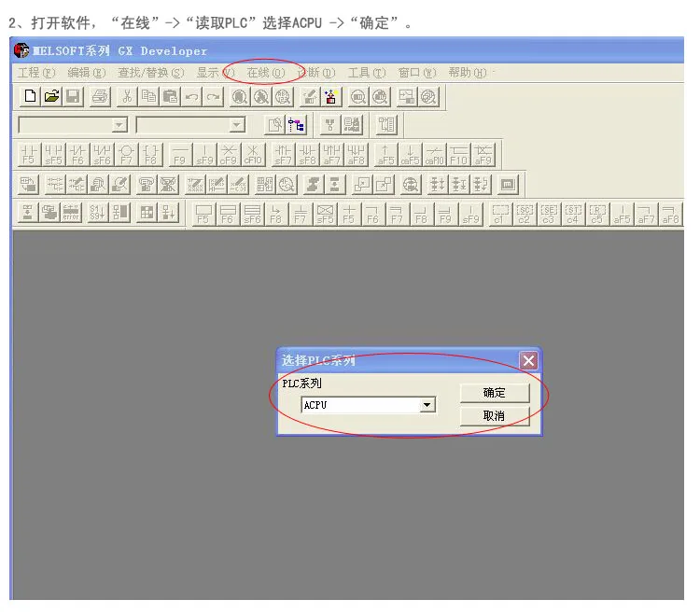700x614 pixels.
Task: Click the c2 SC step button
Action: click(x=525, y=215)
